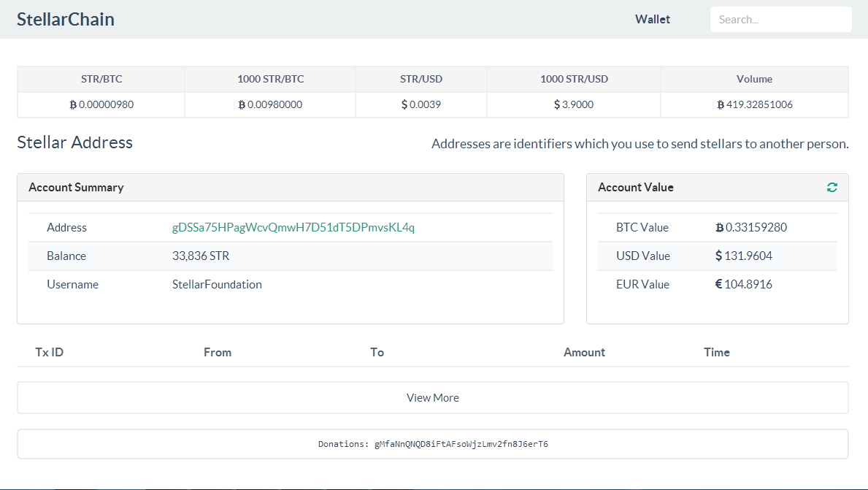
Task: Click the Bitcoin symbol in BTC Value row
Action: point(720,228)
